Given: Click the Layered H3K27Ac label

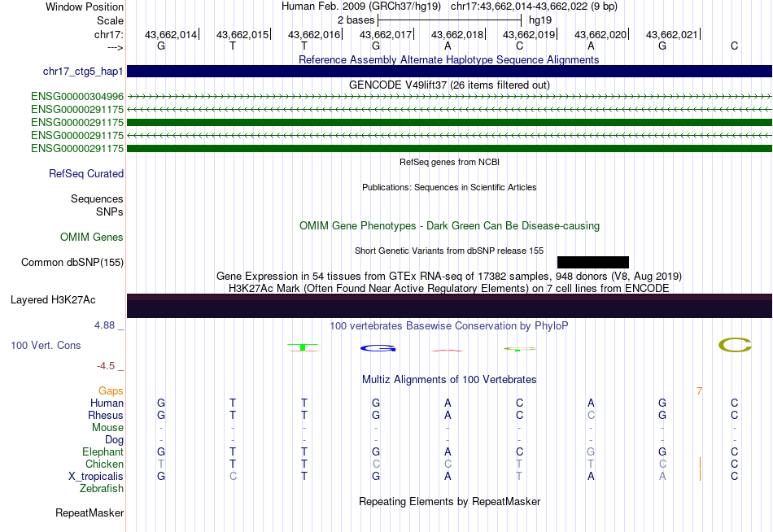Looking at the screenshot, I should point(53,300).
